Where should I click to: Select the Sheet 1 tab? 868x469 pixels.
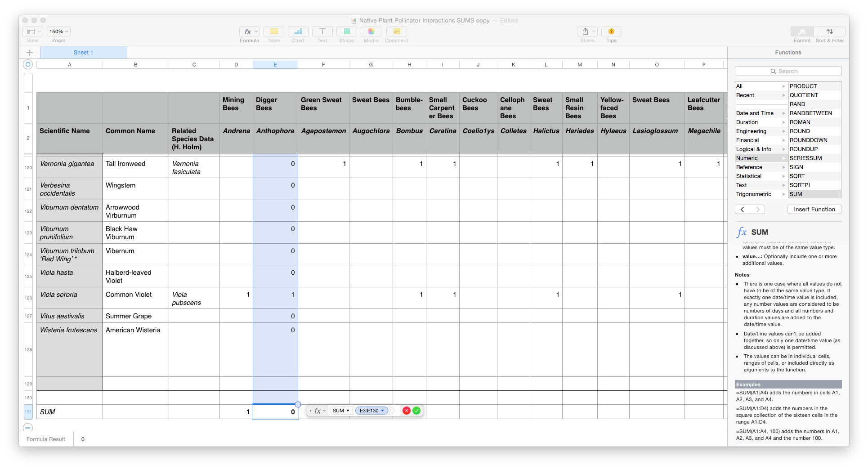click(83, 53)
